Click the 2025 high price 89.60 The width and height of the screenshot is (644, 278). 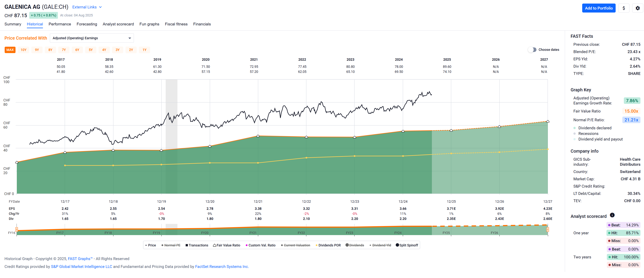point(447,67)
